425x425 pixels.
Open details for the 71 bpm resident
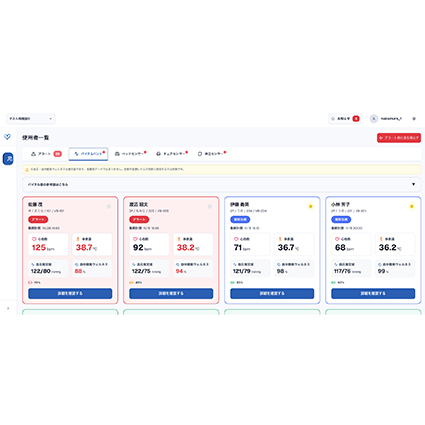(x=272, y=293)
